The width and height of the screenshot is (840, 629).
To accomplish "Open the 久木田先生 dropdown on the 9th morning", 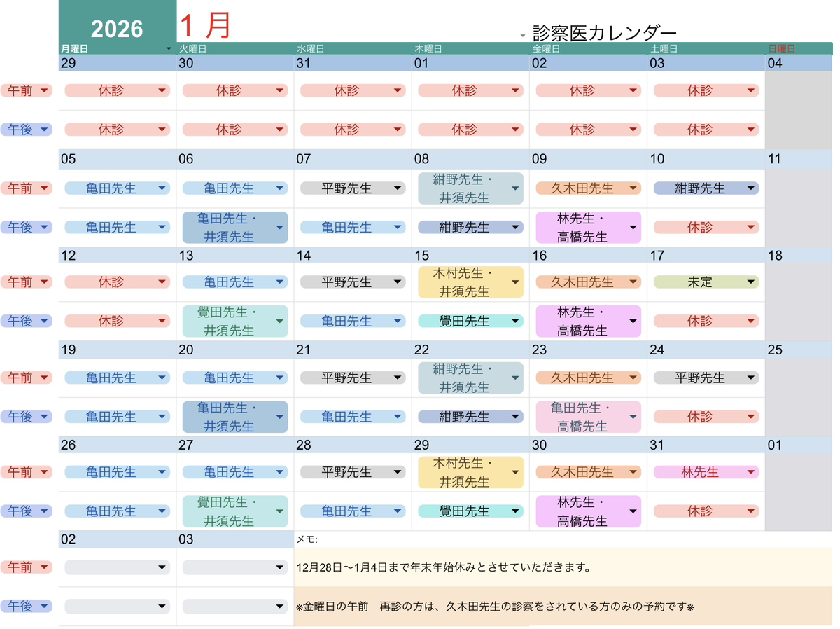I will click(x=633, y=188).
